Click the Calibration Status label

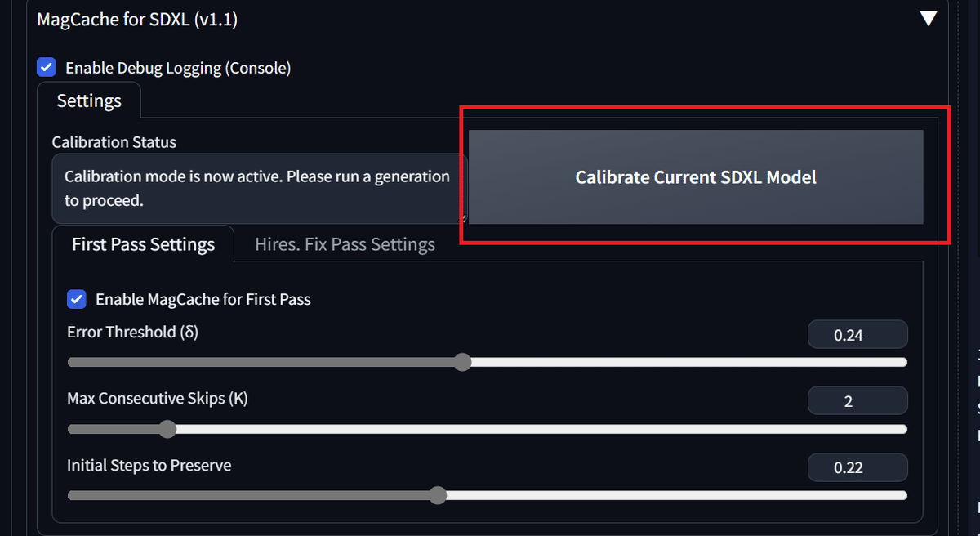[x=114, y=142]
